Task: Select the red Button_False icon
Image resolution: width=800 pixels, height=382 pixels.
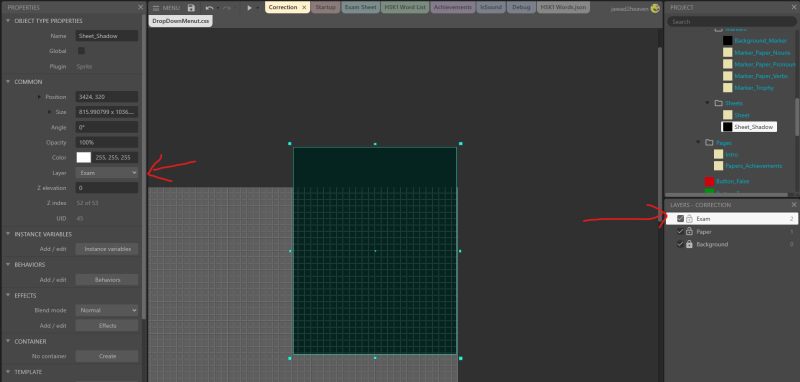Action: [x=709, y=182]
